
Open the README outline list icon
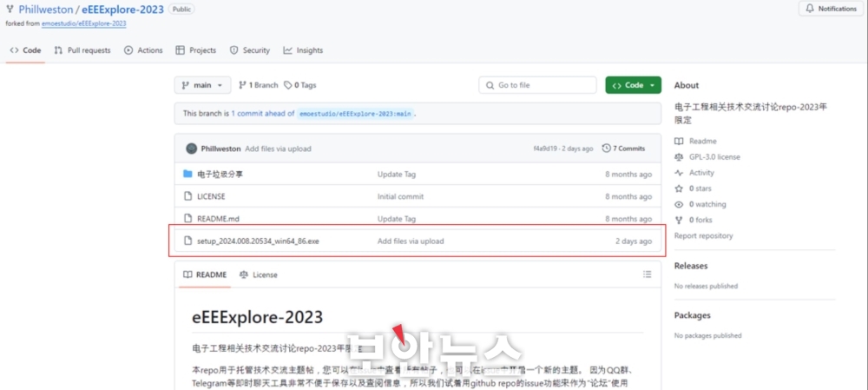(x=648, y=274)
